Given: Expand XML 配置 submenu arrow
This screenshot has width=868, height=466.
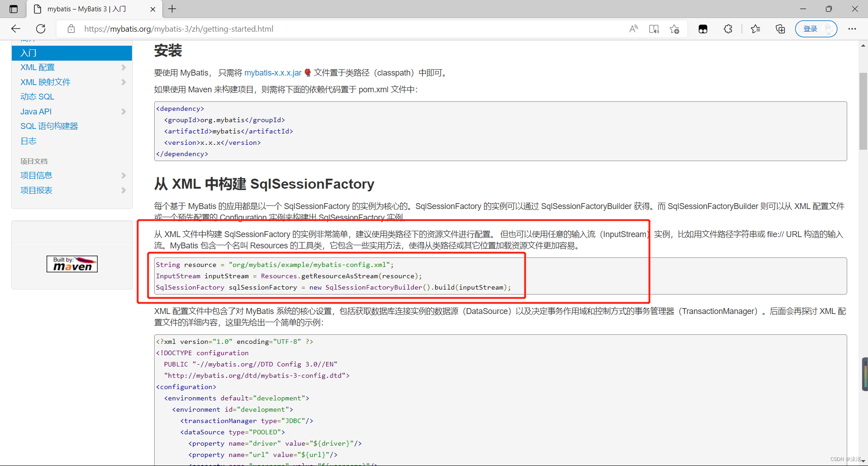Looking at the screenshot, I should pos(124,67).
